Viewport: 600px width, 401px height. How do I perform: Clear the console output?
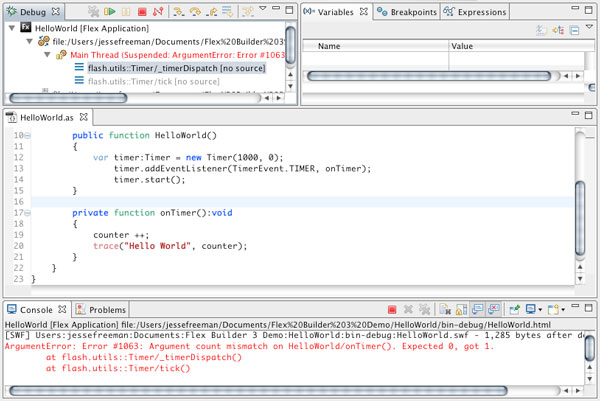coord(445,309)
